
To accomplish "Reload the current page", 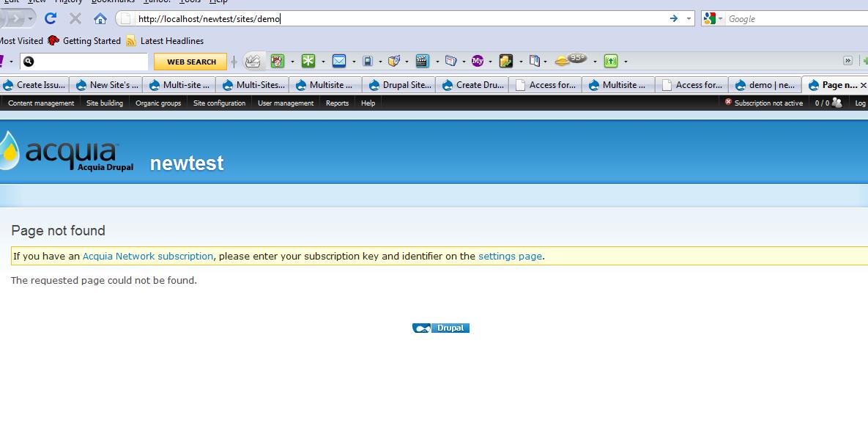I will pos(50,18).
